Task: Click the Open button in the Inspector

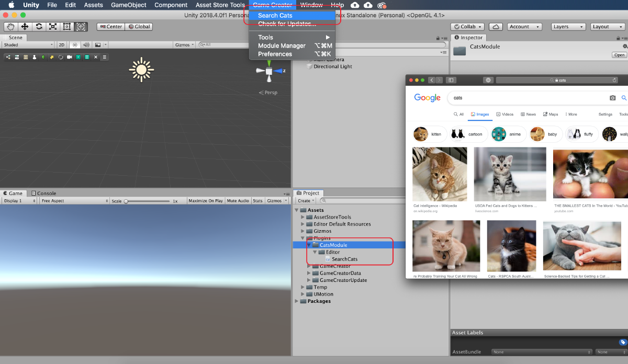Action: (x=620, y=55)
